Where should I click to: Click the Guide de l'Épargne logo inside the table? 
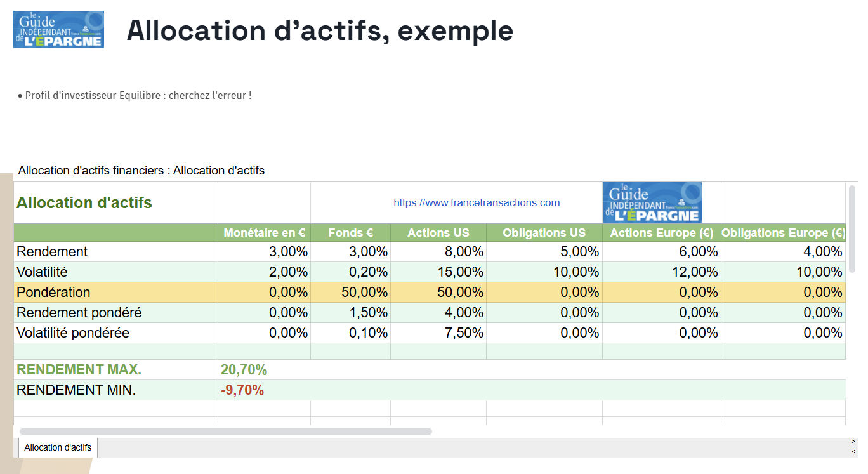click(652, 202)
